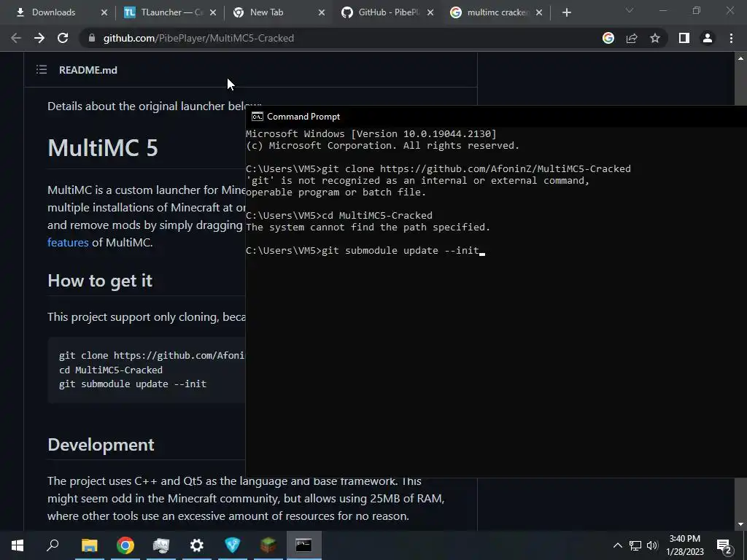Click the page scrollbar down arrow
This screenshot has width=747, height=560.
[x=740, y=524]
